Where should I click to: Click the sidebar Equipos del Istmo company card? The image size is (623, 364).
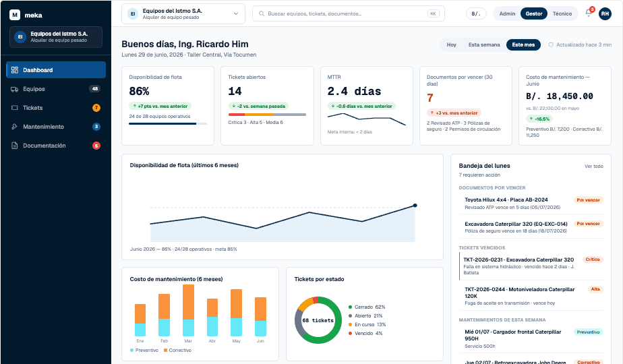click(x=56, y=37)
